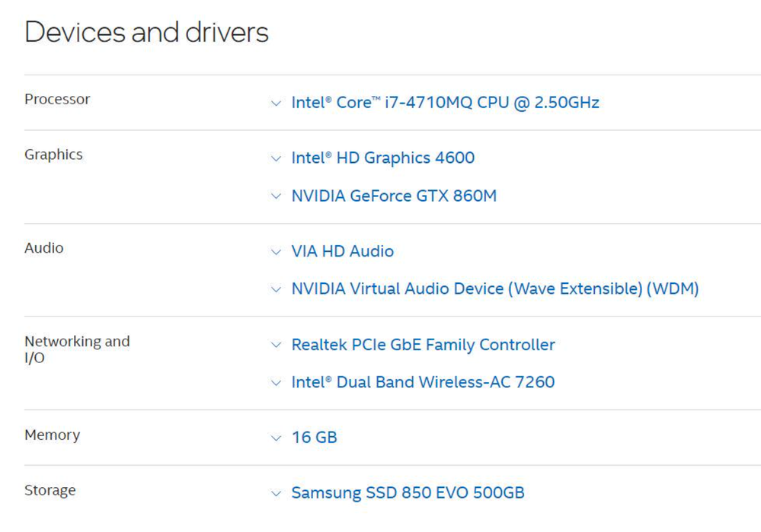Open the NVIDIA GeForce GTX 860M link
761x532 pixels.
coord(394,196)
